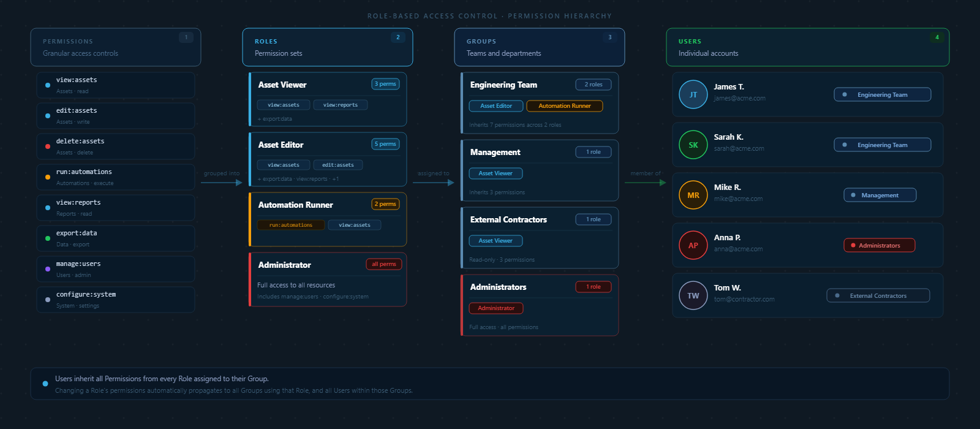Image resolution: width=980 pixels, height=429 pixels.
Task: Select the export:data permission card
Action: click(x=116, y=238)
